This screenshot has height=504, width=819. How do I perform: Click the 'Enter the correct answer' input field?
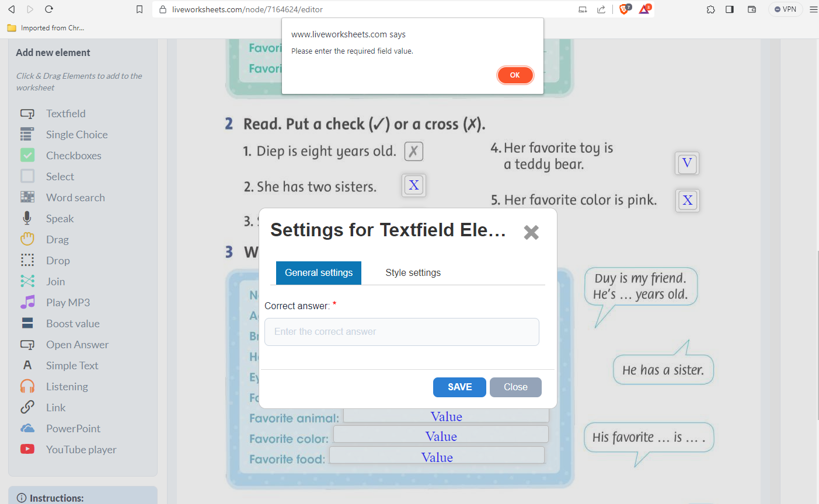(402, 331)
